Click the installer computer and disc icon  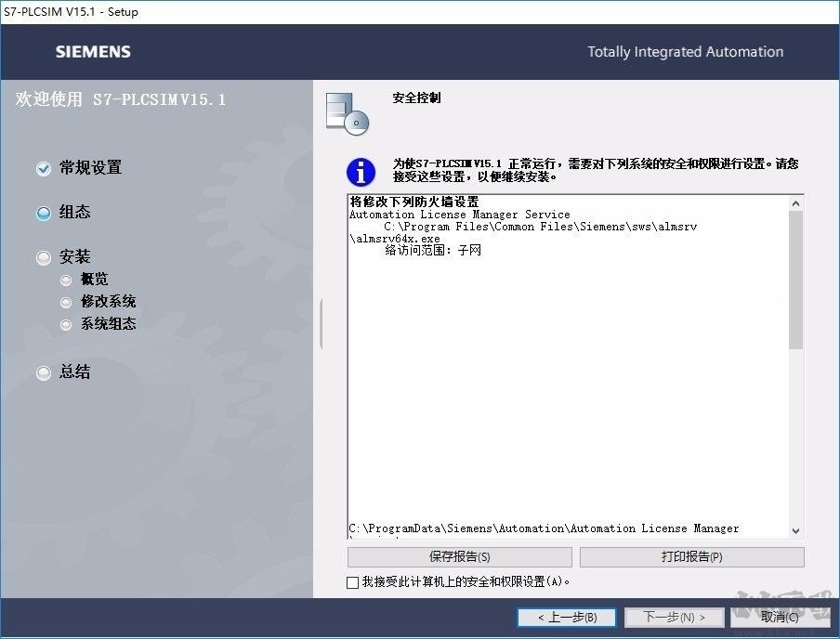point(348,113)
